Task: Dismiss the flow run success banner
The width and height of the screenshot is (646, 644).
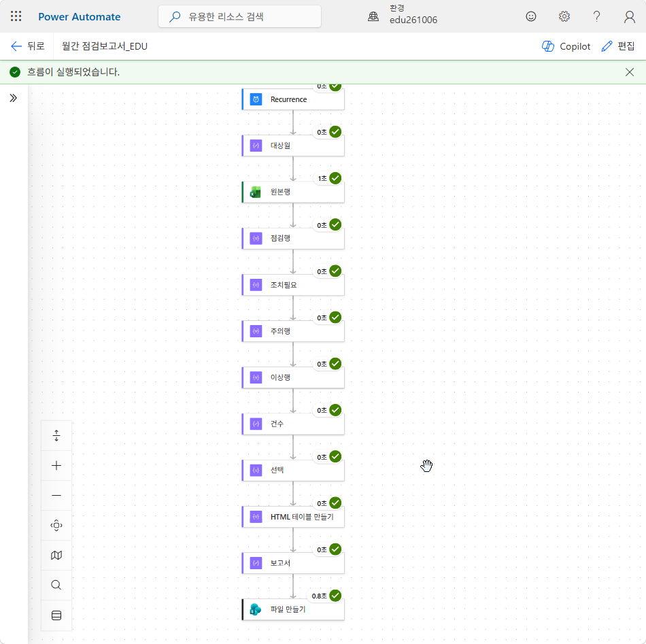Action: pyautogui.click(x=629, y=72)
